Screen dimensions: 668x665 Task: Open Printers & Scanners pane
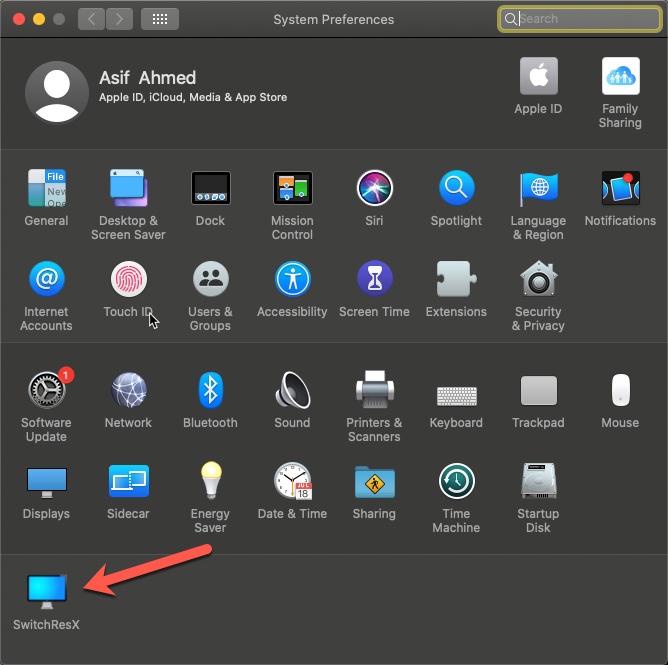pyautogui.click(x=374, y=390)
